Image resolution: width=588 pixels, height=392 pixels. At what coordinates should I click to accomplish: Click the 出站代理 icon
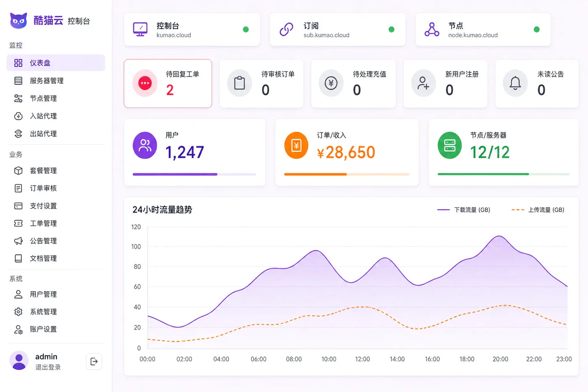18,134
